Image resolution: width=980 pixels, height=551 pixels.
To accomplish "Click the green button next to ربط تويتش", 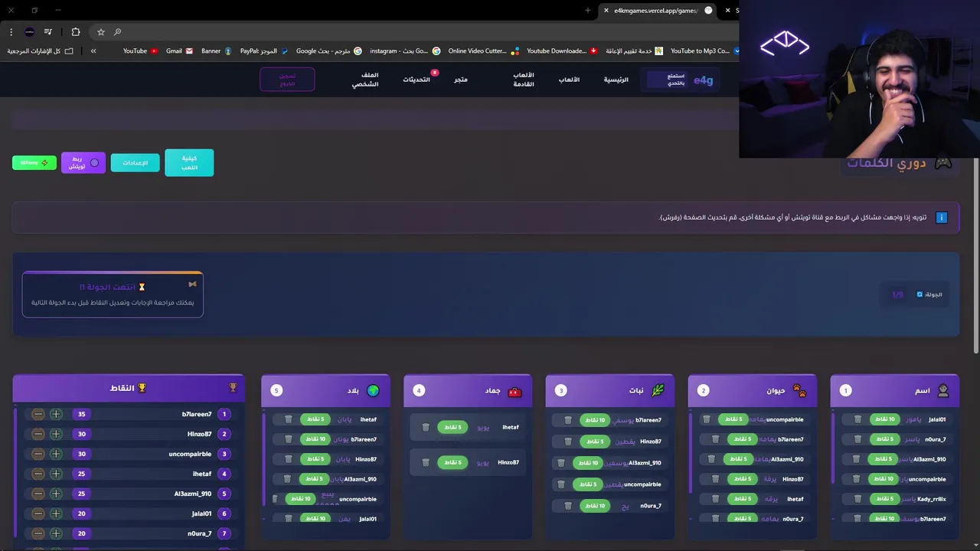I will (34, 163).
